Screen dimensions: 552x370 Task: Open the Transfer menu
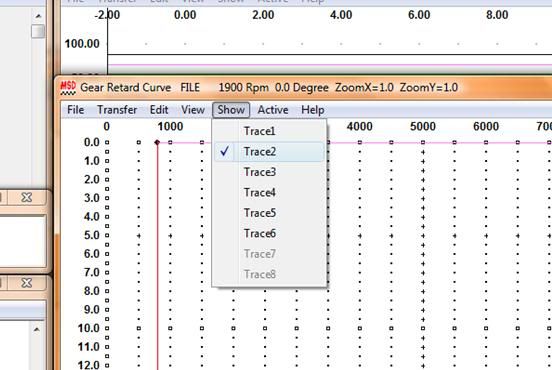click(117, 110)
